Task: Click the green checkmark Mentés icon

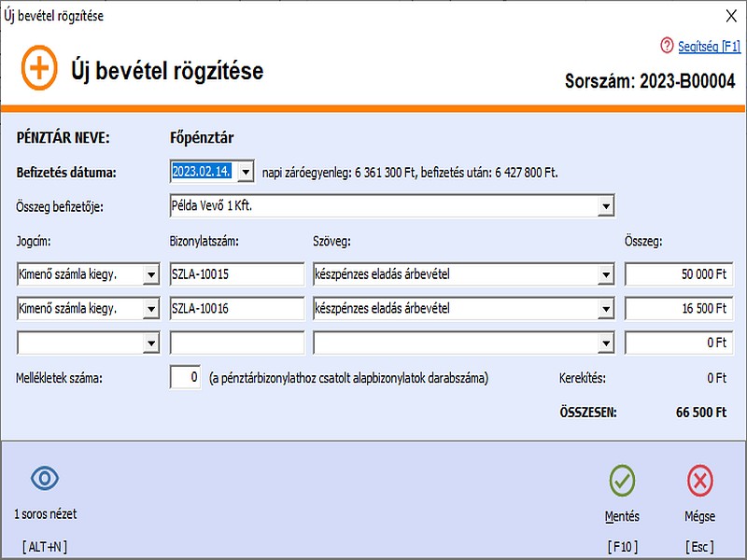Action: pyautogui.click(x=622, y=481)
